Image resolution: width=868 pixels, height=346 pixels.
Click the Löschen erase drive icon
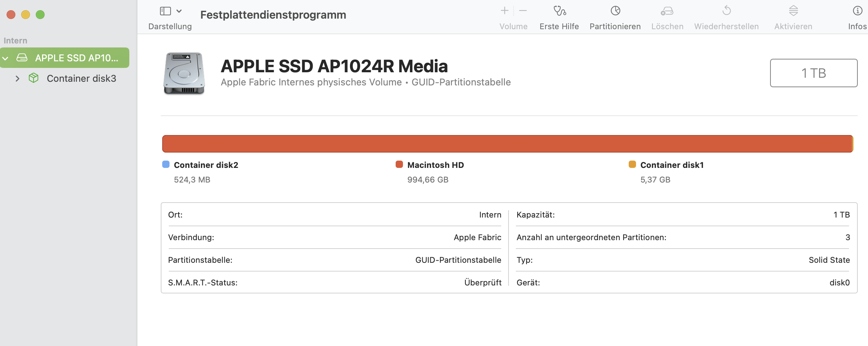(667, 11)
